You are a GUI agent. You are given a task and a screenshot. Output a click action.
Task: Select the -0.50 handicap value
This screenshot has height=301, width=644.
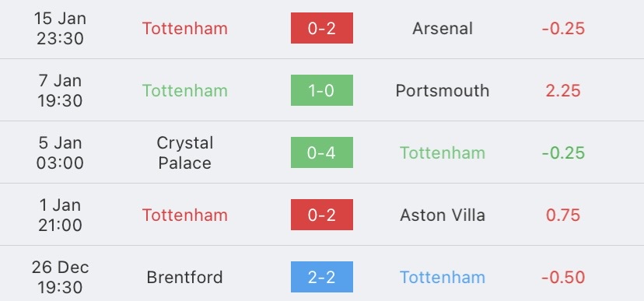(563, 277)
